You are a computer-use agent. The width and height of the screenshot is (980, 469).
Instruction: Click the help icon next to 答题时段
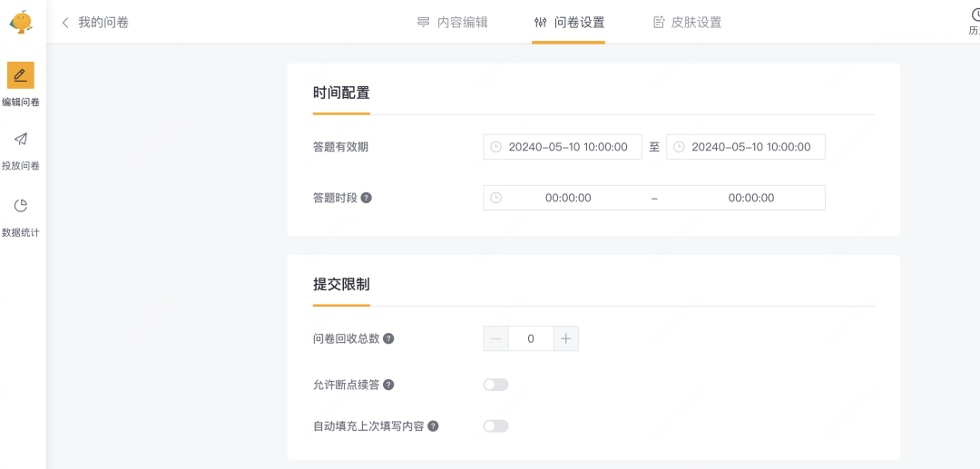tap(367, 198)
